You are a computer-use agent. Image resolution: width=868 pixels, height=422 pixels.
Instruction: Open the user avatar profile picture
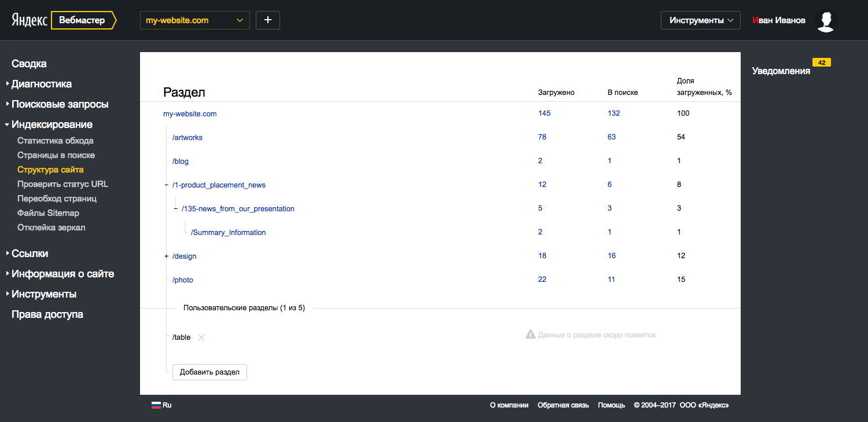tap(826, 20)
